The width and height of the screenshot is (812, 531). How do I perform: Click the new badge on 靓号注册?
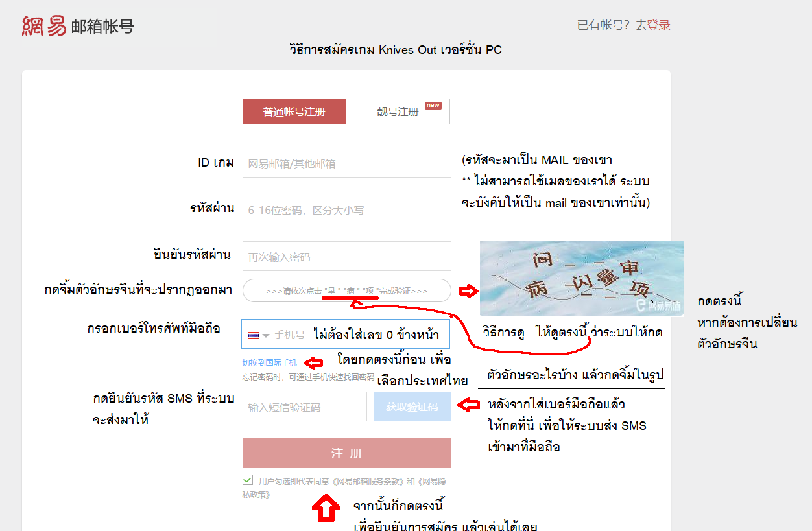pyautogui.click(x=433, y=105)
